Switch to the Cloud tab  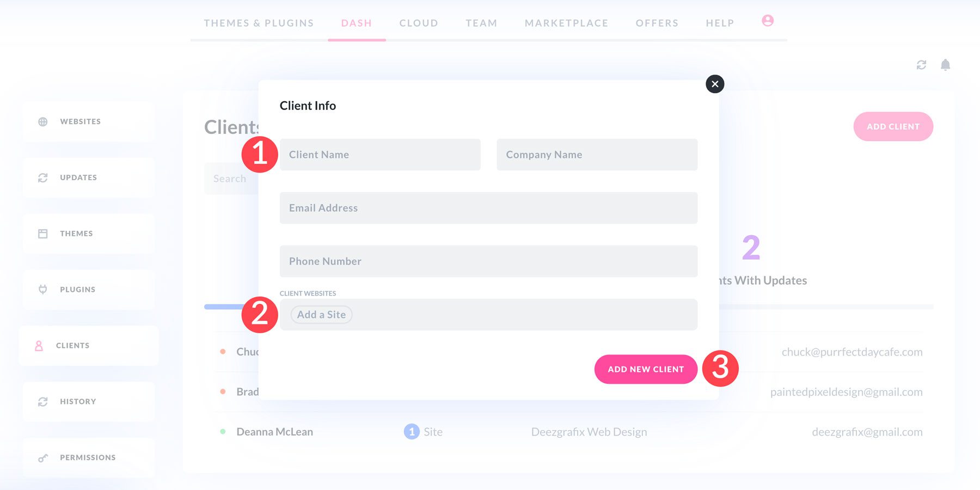point(418,23)
